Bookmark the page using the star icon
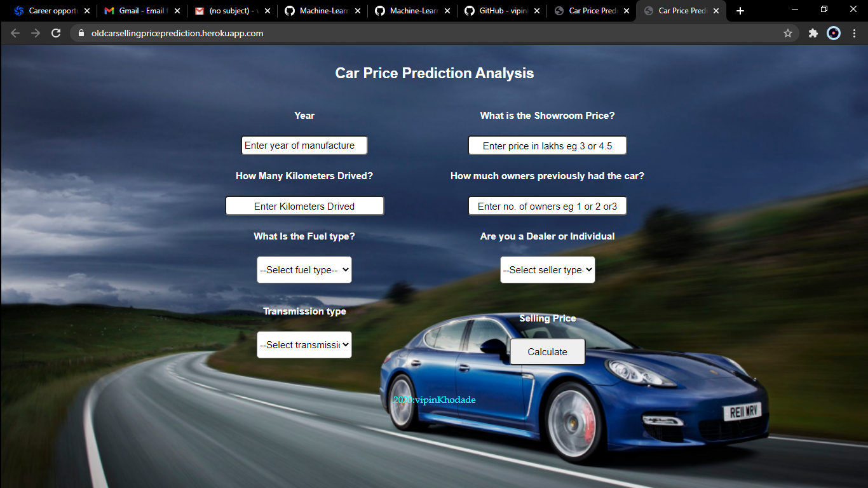Image resolution: width=868 pixels, height=488 pixels. click(x=788, y=33)
